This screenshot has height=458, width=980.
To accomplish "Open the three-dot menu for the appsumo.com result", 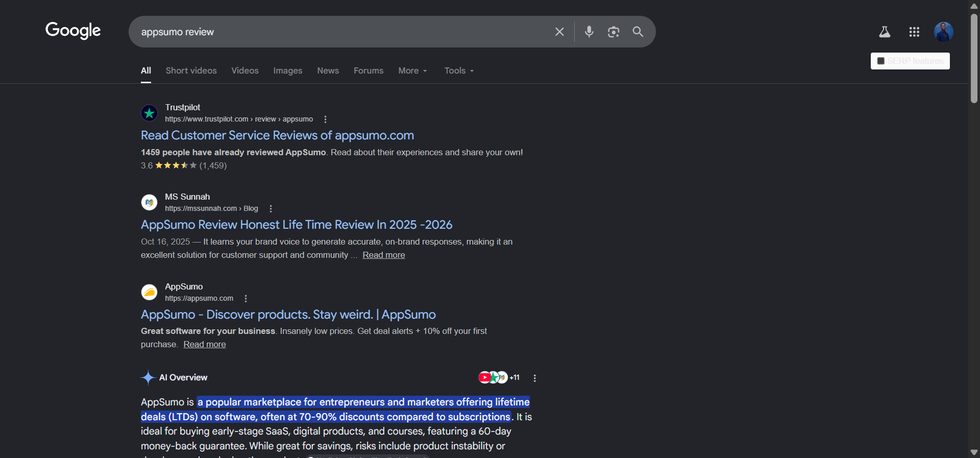I will (x=246, y=298).
